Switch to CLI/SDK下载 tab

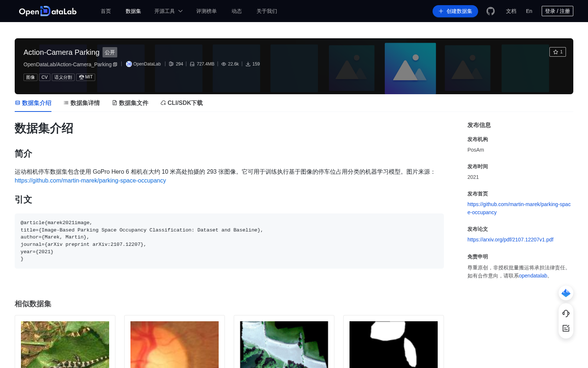[x=182, y=103]
